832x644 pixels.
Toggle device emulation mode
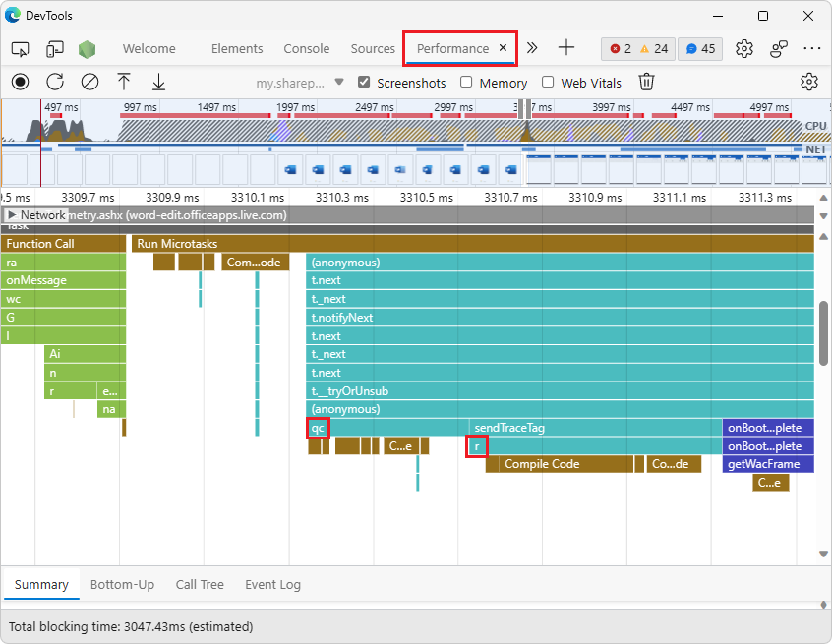coord(55,49)
